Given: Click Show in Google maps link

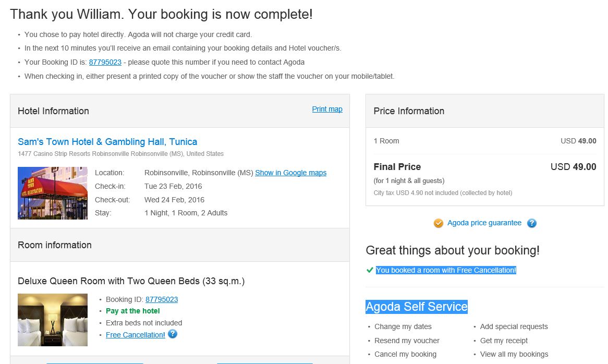Looking at the screenshot, I should pyautogui.click(x=291, y=173).
